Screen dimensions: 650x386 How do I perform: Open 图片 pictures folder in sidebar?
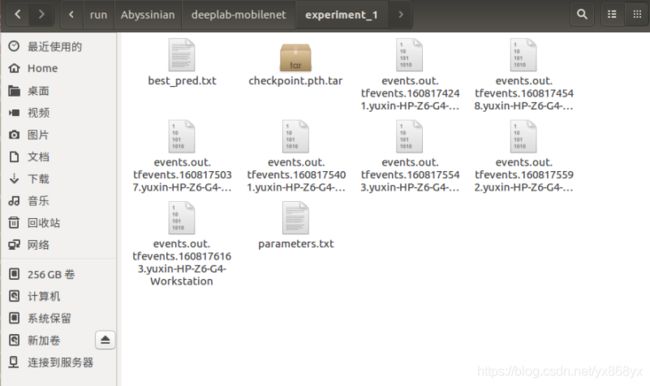click(x=58, y=135)
